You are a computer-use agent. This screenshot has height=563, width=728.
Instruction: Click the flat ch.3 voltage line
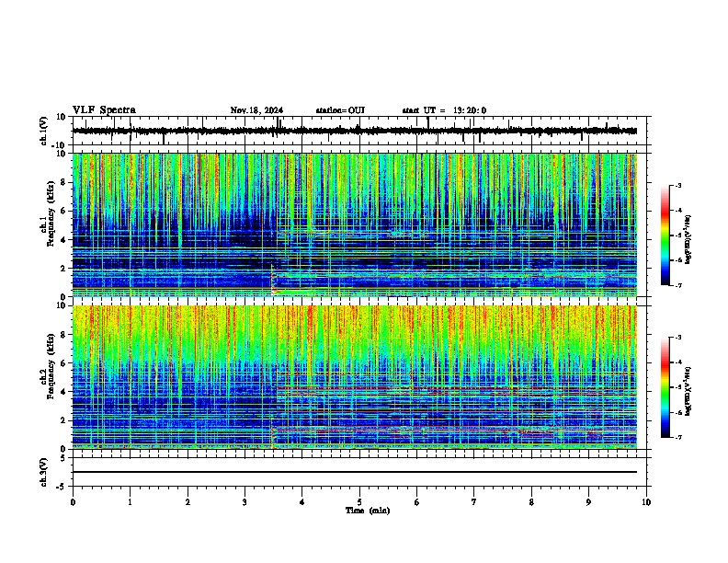[355, 472]
